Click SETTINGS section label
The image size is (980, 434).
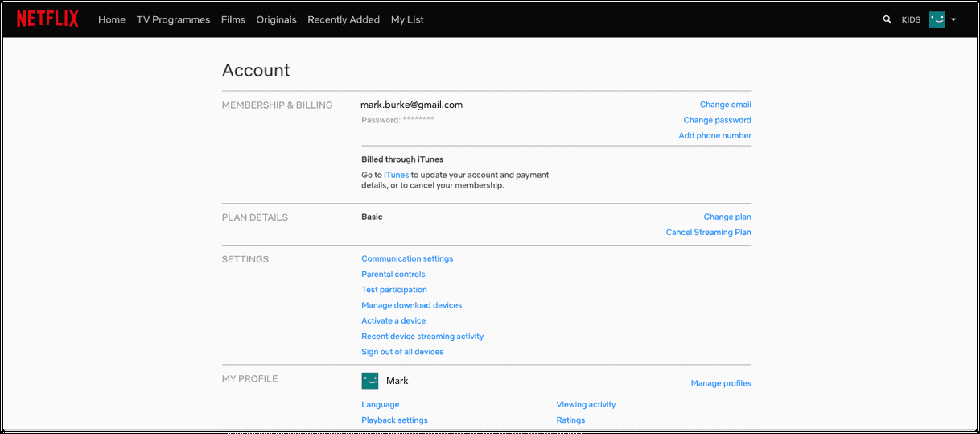(245, 259)
